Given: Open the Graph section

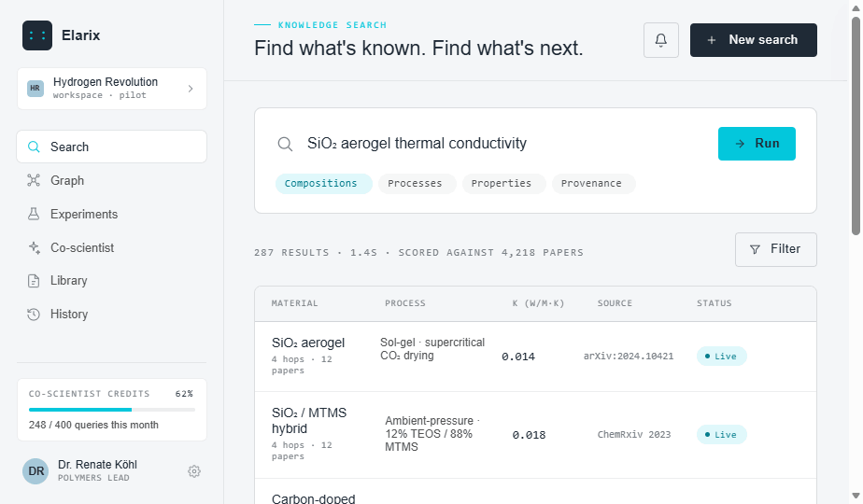Looking at the screenshot, I should (x=112, y=180).
